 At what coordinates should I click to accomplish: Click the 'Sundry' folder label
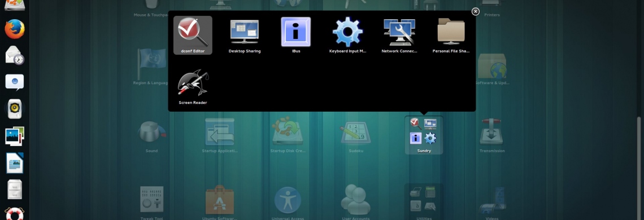click(x=424, y=151)
